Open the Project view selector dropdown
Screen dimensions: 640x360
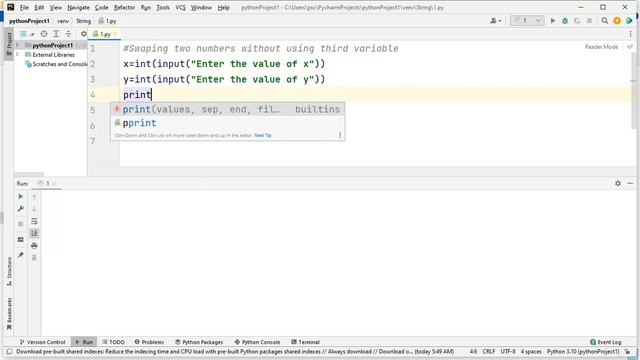point(27,34)
